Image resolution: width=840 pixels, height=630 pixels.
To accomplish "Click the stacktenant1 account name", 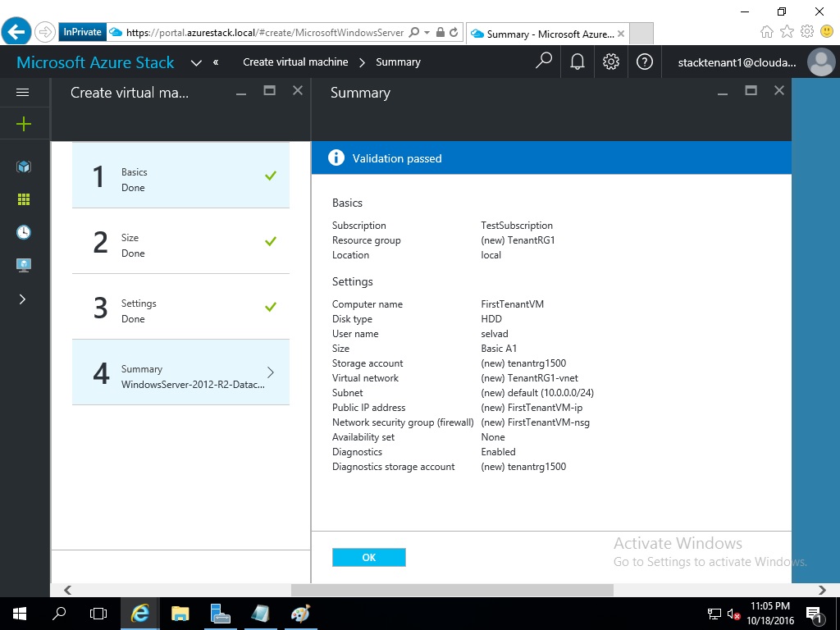I will (737, 62).
